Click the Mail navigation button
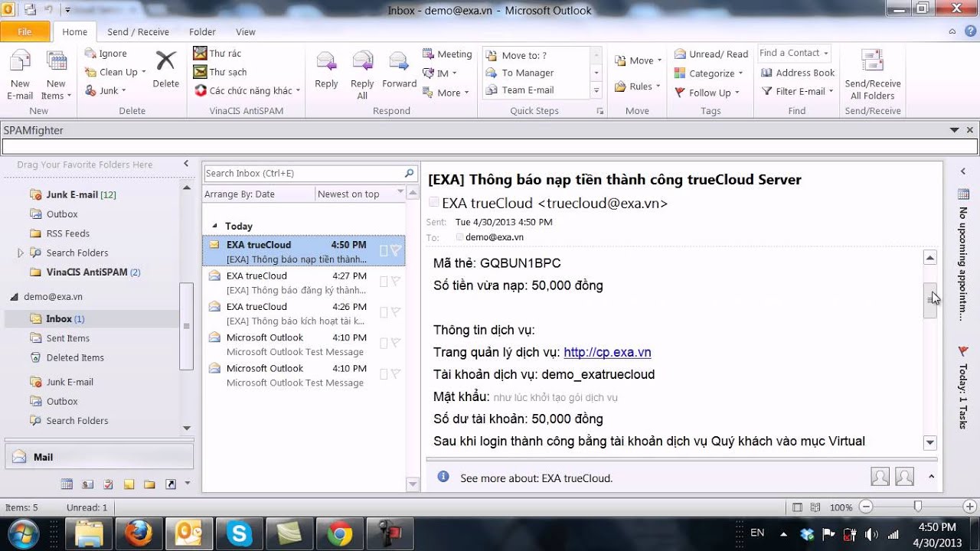This screenshot has height=551, width=980. (x=98, y=457)
